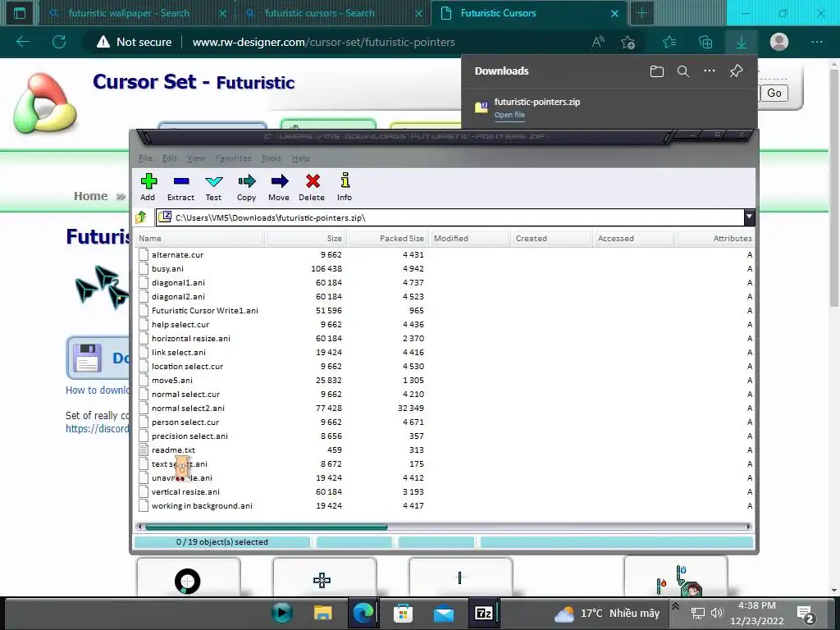Click Open file link for futuristic-pointers.zip
Image resolution: width=840 pixels, height=630 pixels.
coord(509,115)
